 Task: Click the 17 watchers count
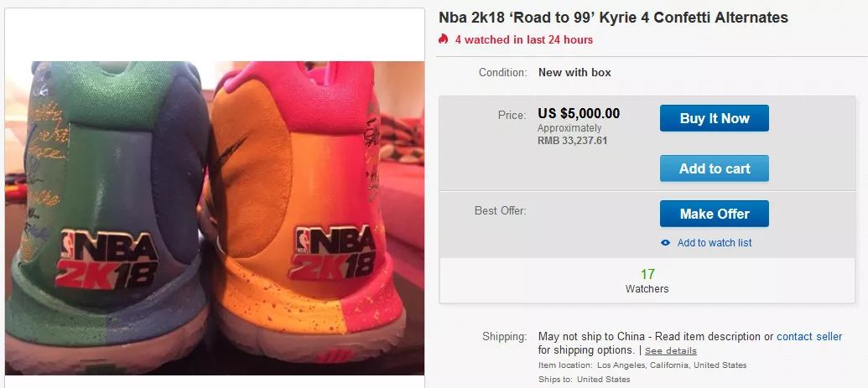point(647,274)
